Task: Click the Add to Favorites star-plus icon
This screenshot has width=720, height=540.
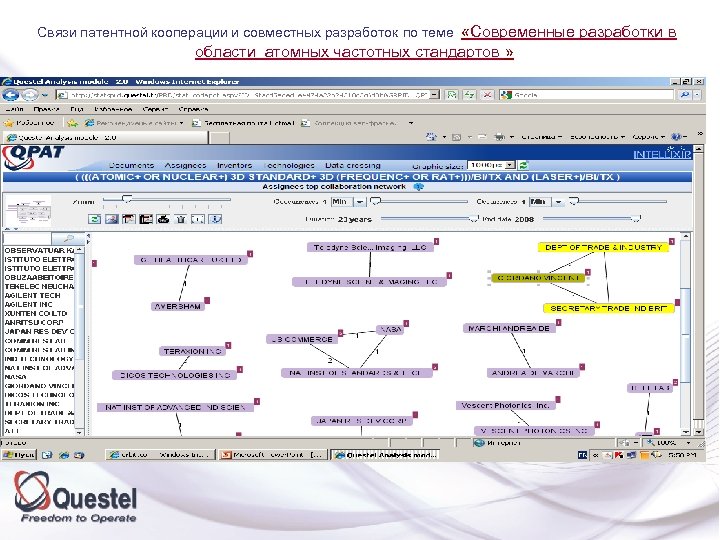Action: click(72, 123)
